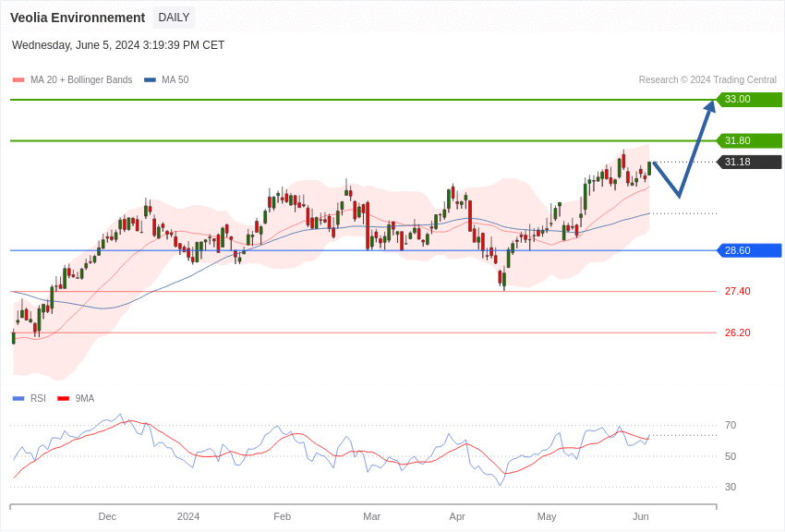This screenshot has width=785, height=532.
Task: Click the red 26.20 support level label
Action: coord(737,332)
